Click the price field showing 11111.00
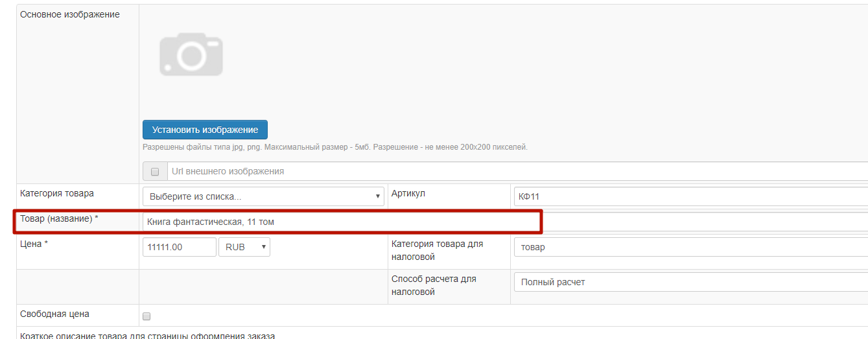 coord(179,247)
